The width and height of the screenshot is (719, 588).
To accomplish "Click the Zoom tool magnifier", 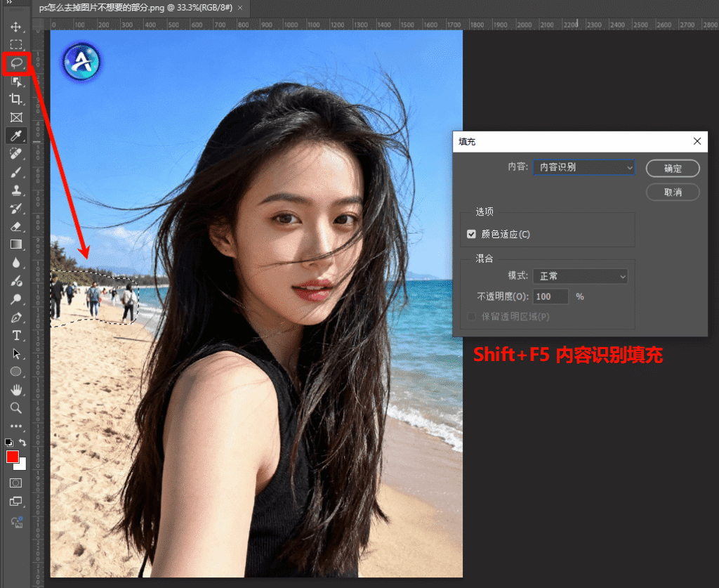I will coord(16,408).
